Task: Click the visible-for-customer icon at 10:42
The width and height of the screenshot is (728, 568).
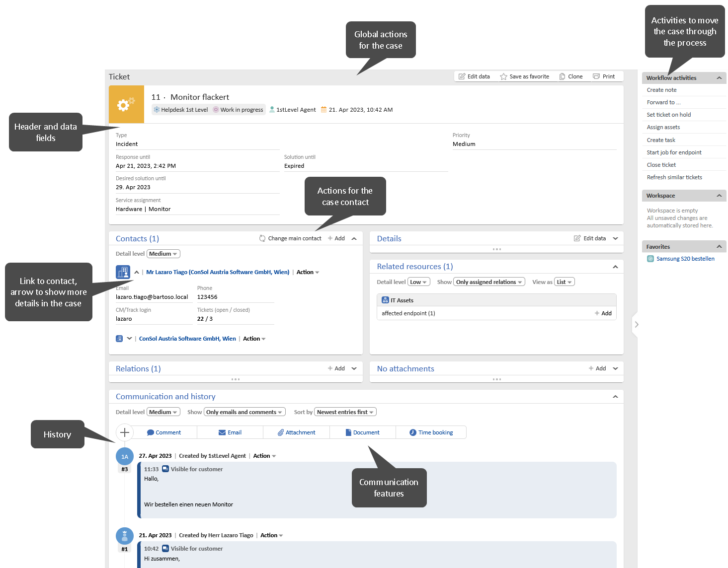Action: click(165, 549)
